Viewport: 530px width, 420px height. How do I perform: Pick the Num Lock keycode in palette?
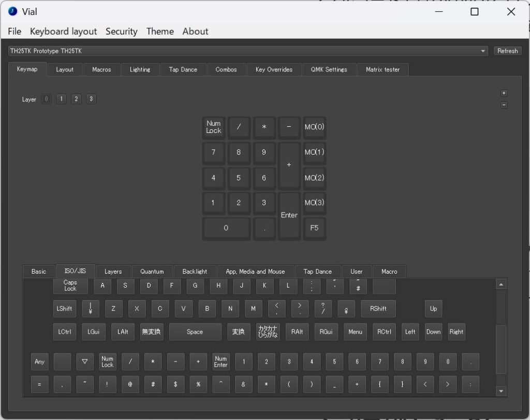coord(108,362)
